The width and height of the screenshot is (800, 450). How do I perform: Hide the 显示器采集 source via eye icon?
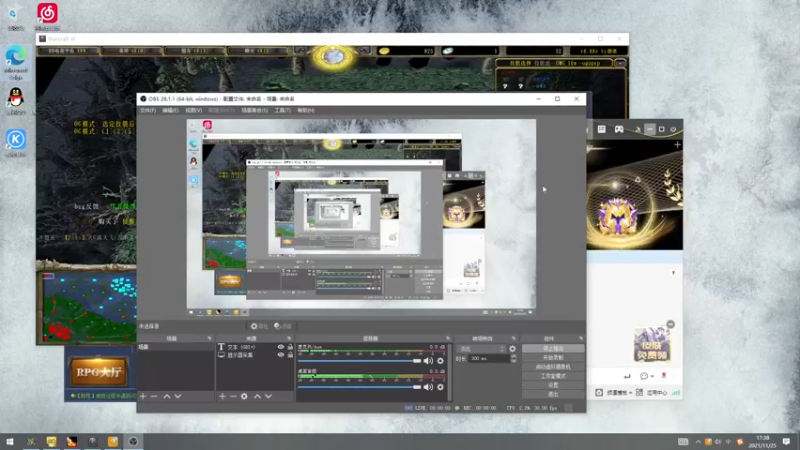[x=281, y=355]
